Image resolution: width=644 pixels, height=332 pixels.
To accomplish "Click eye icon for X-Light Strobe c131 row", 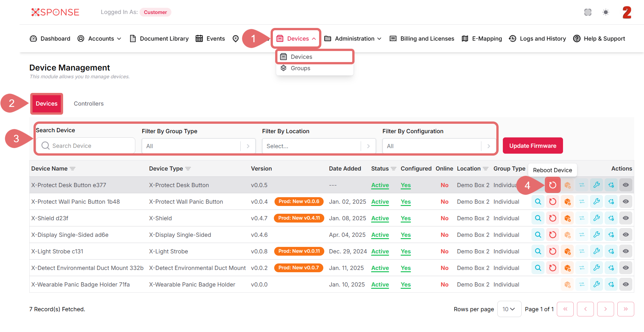I will (x=625, y=251).
